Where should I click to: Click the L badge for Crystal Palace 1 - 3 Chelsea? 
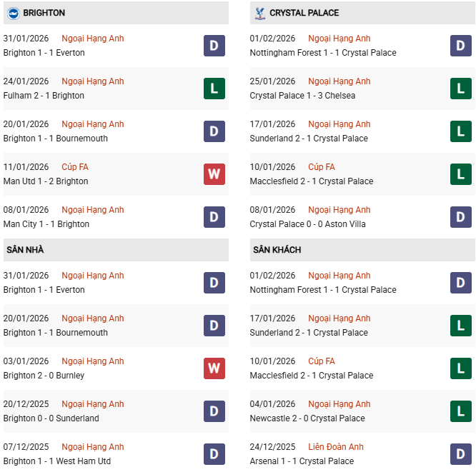coord(461,89)
